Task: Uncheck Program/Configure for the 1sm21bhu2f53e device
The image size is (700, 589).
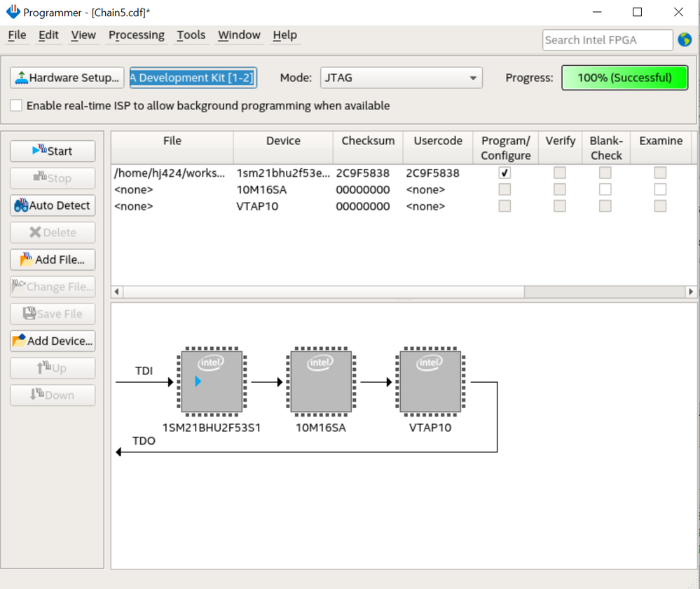Action: 505,172
